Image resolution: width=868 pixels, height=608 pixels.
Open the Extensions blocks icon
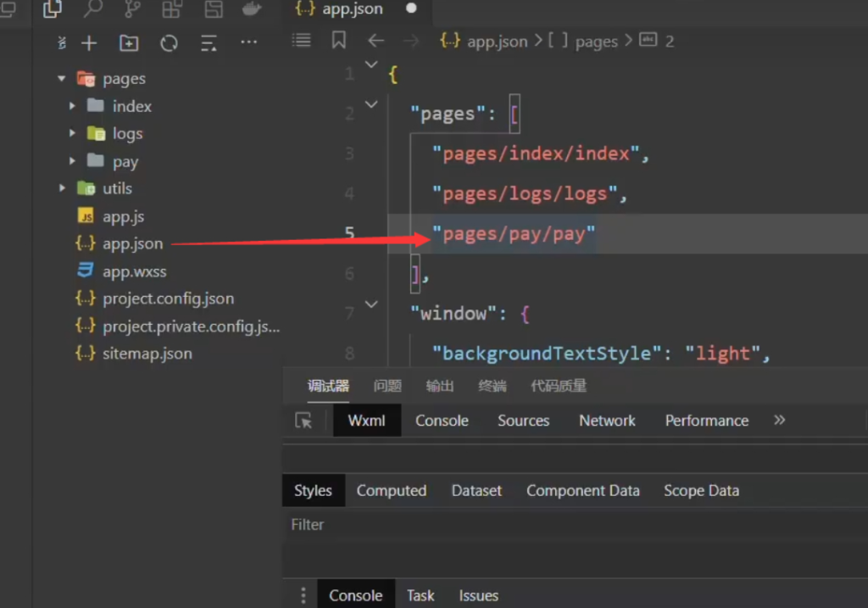[x=172, y=9]
